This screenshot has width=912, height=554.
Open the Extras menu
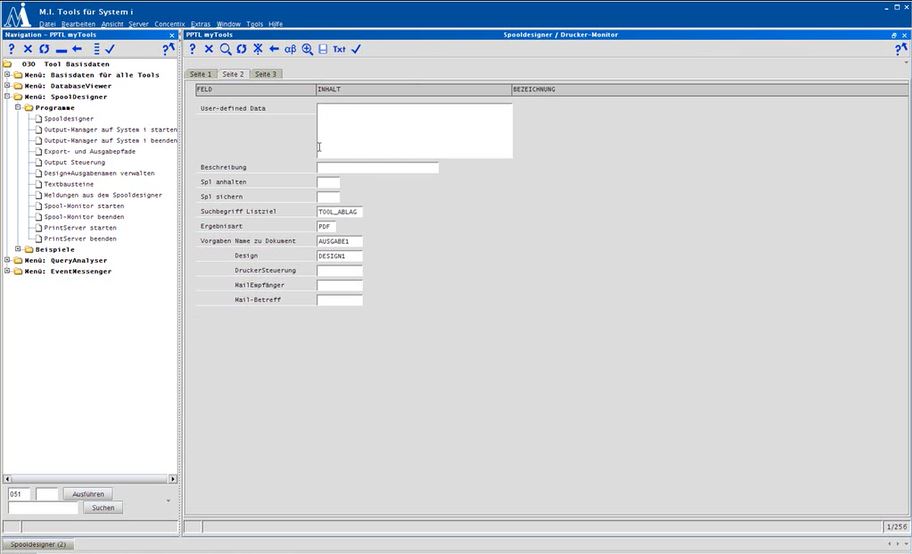[201, 23]
